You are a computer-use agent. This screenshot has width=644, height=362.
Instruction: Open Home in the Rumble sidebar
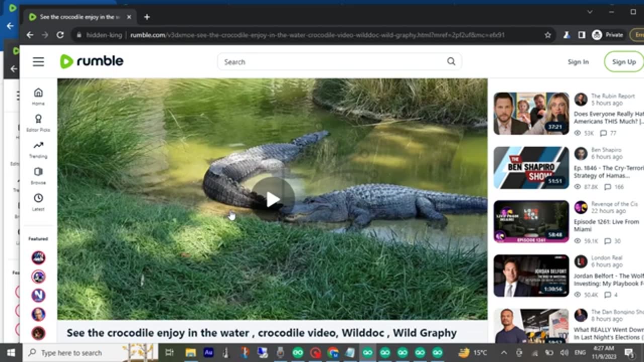(38, 97)
